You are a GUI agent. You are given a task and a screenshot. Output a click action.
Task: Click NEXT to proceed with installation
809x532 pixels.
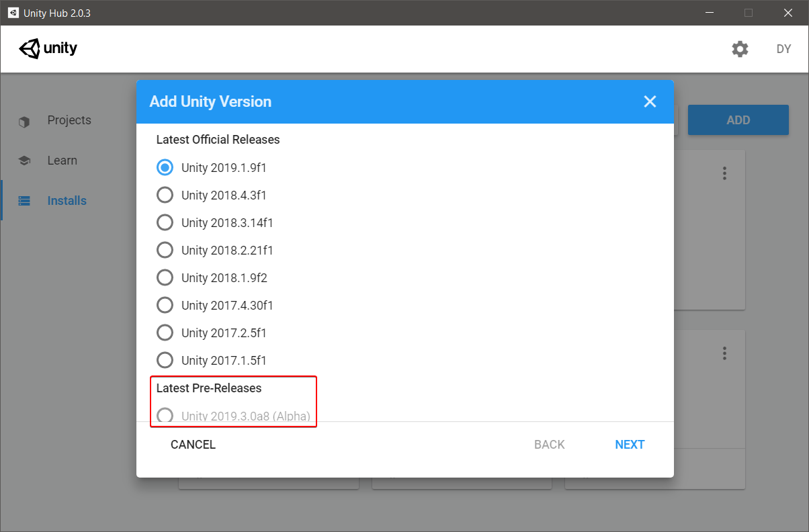pos(630,444)
